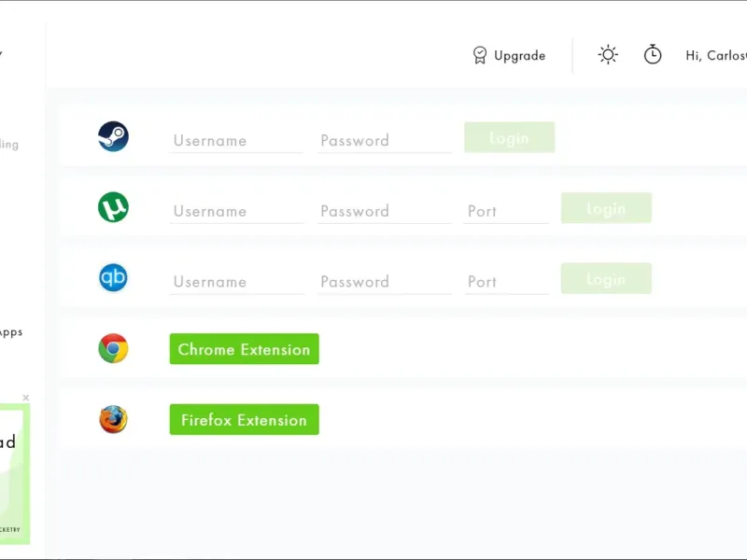Click the uTorrent logo icon
This screenshot has width=747, height=560.
(113, 207)
